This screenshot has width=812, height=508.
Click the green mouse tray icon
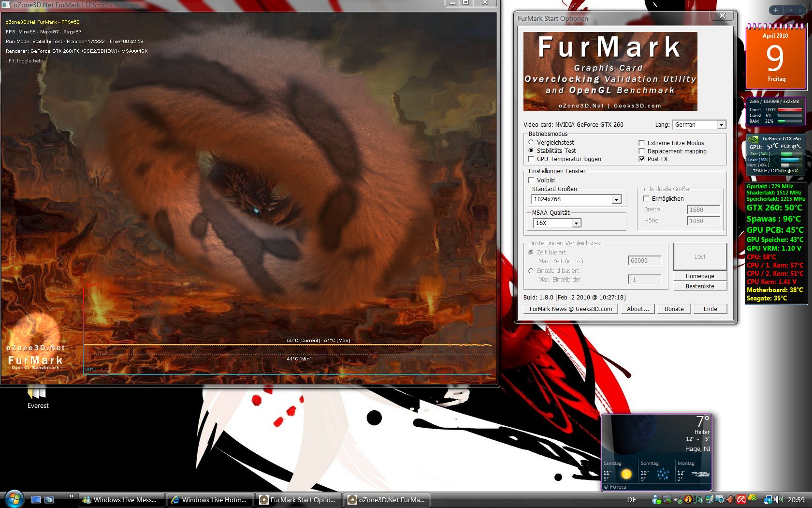coord(698,500)
